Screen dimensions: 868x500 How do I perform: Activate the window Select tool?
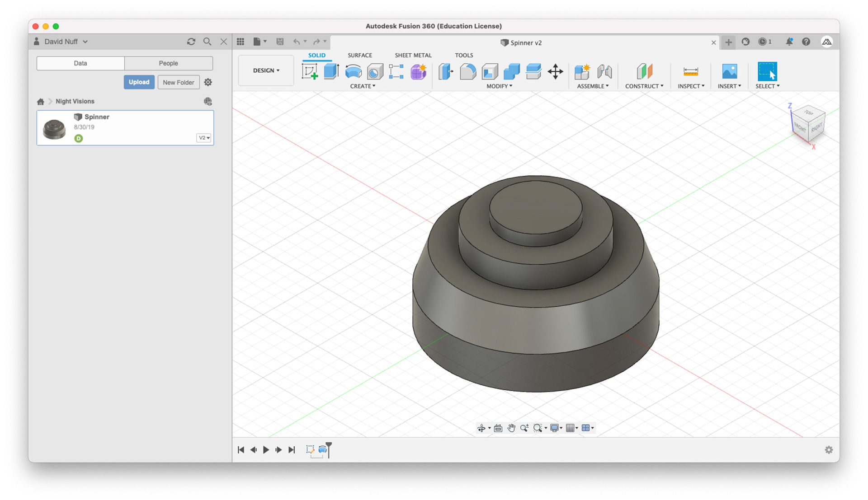pyautogui.click(x=767, y=71)
